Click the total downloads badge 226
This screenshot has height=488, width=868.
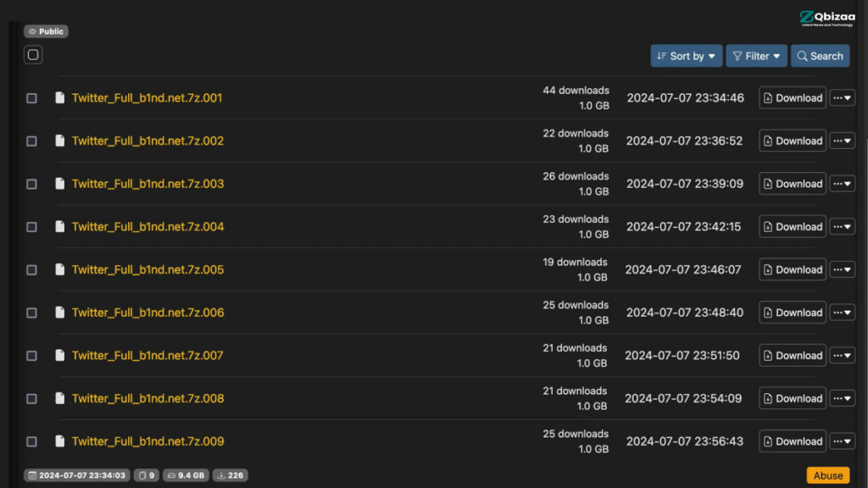pos(231,475)
